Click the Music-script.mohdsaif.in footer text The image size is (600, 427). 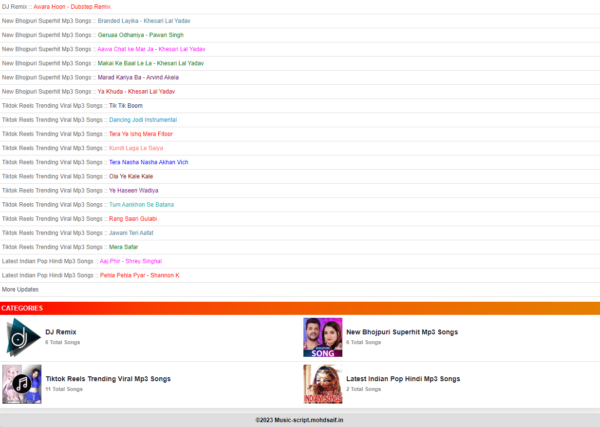(300, 420)
